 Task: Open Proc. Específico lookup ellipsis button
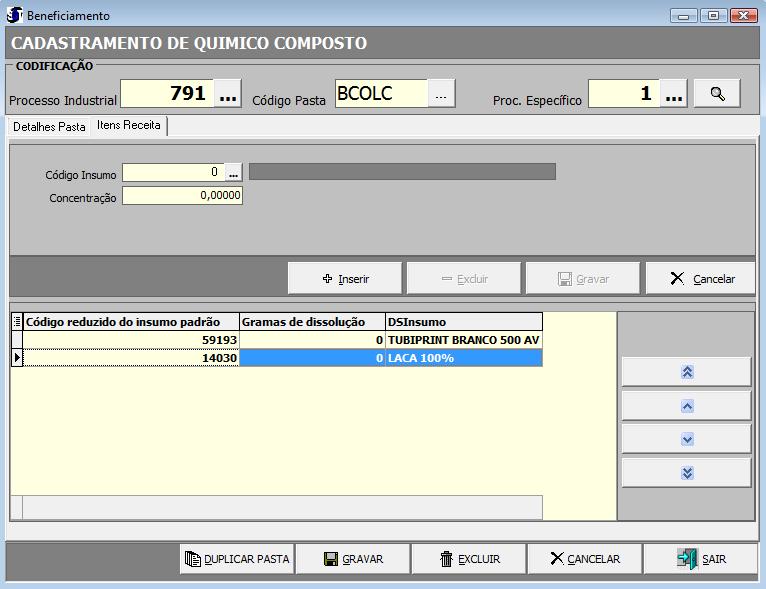[x=673, y=94]
